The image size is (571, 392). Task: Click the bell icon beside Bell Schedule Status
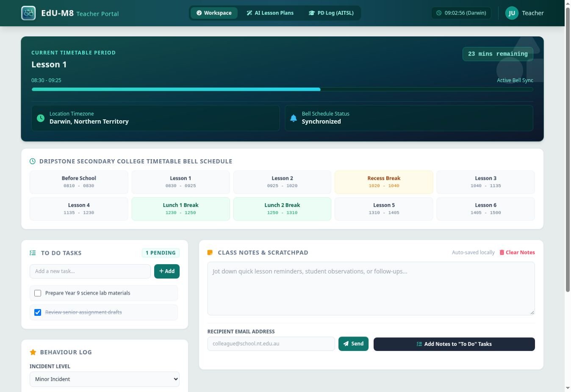[x=293, y=118]
